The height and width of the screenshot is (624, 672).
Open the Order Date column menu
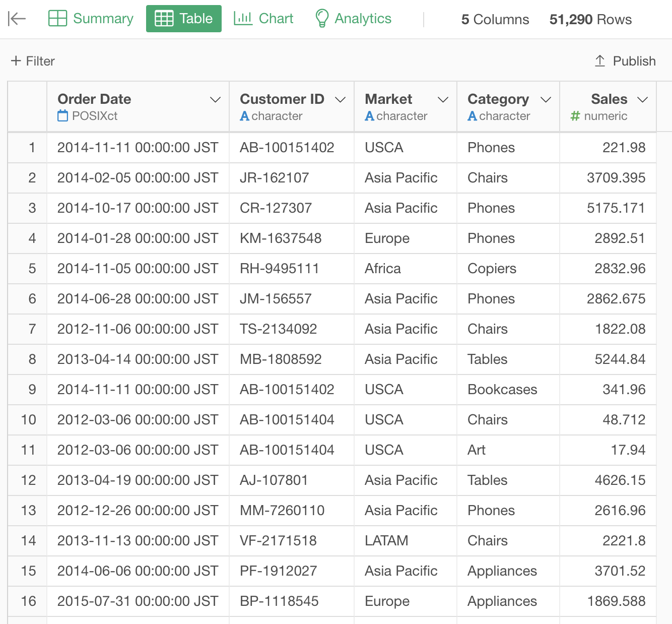pyautogui.click(x=215, y=100)
